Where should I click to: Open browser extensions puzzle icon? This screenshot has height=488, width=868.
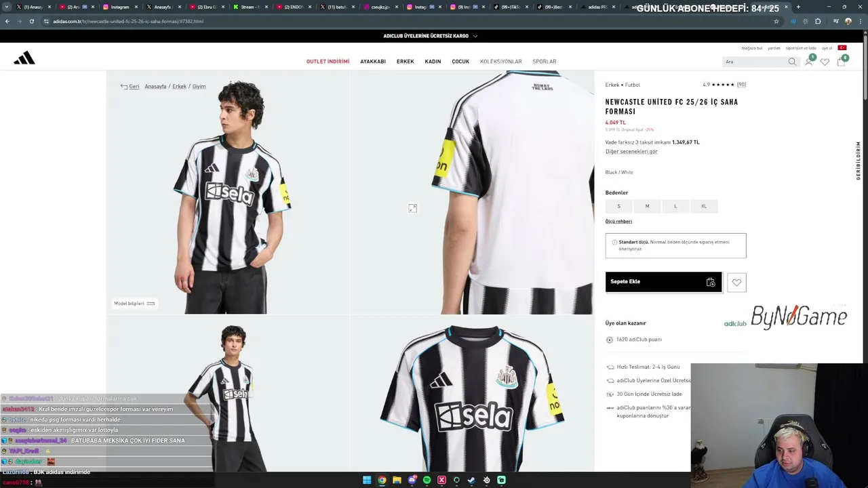click(818, 21)
